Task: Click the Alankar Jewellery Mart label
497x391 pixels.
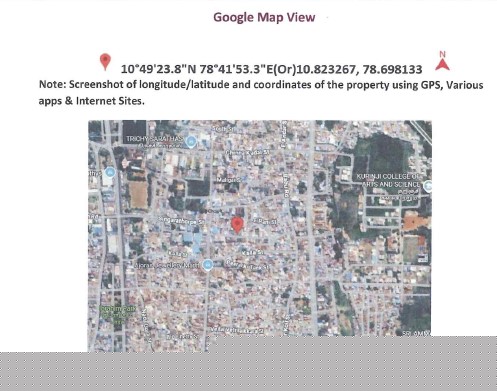Action: [x=167, y=266]
